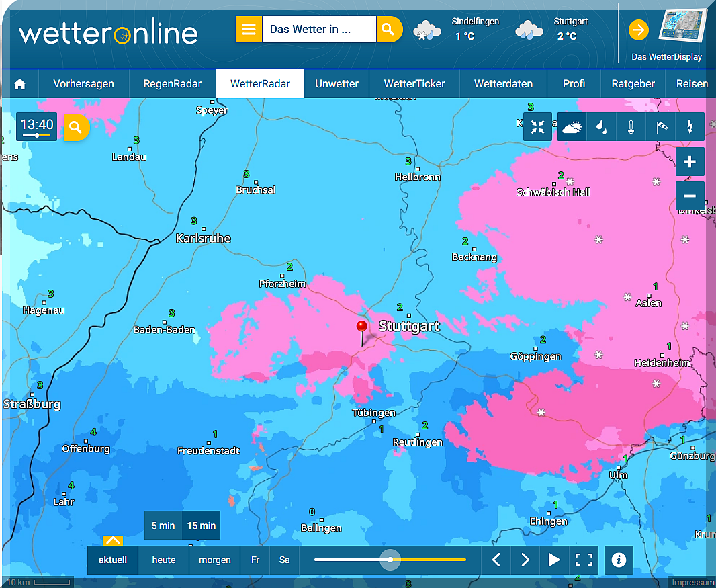Open map info button
The height and width of the screenshot is (588, 716).
[x=619, y=560]
